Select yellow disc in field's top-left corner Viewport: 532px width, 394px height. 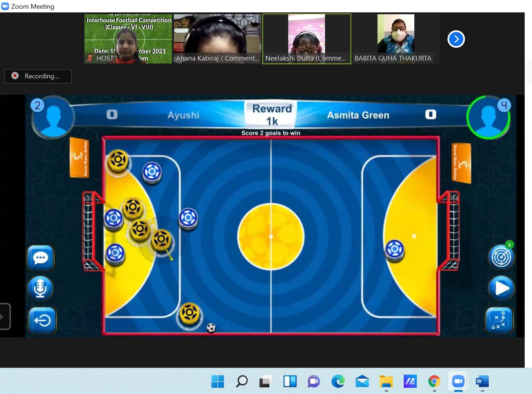(x=118, y=160)
